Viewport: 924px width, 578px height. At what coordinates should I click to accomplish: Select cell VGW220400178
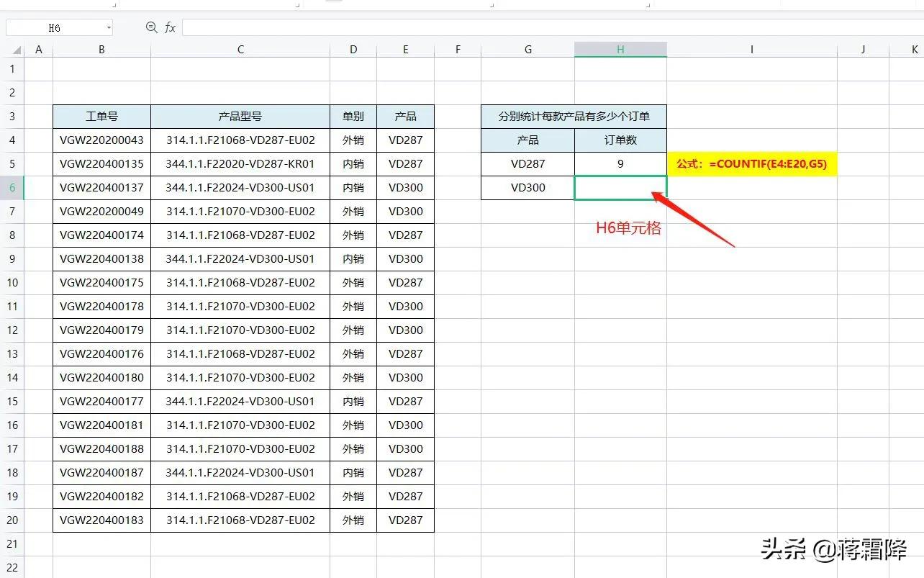pyautogui.click(x=102, y=307)
